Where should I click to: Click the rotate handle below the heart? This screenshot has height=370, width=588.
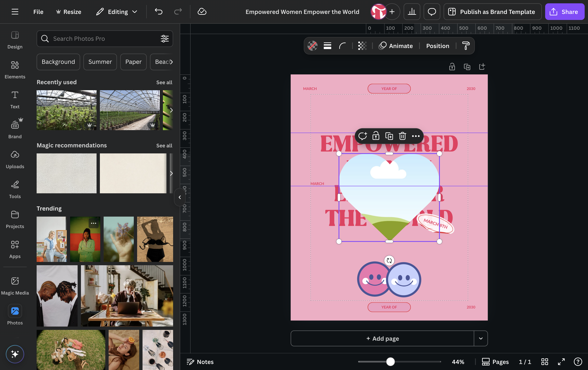pyautogui.click(x=389, y=260)
